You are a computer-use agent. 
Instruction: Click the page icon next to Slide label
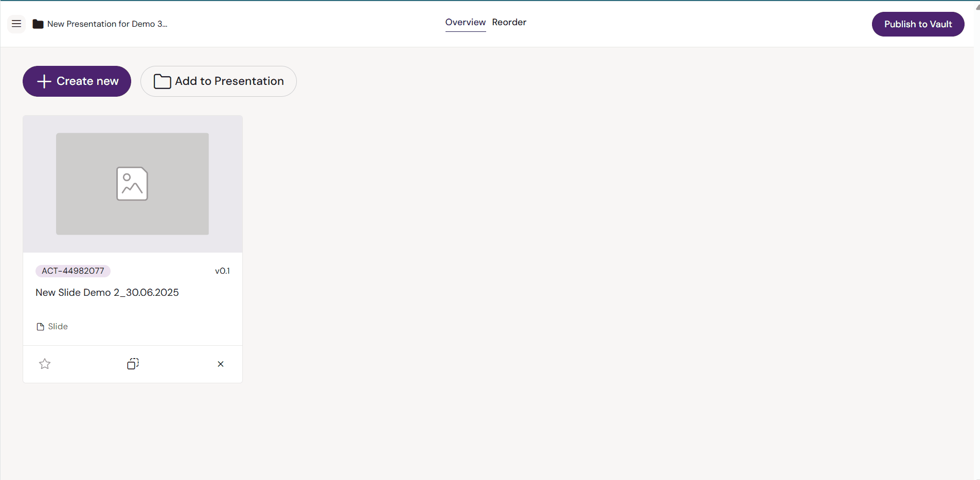(40, 327)
